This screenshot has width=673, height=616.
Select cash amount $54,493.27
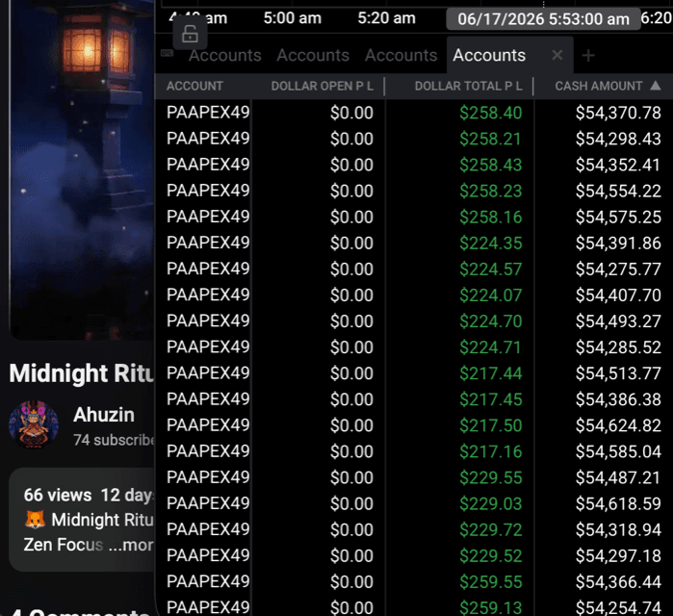tap(618, 321)
